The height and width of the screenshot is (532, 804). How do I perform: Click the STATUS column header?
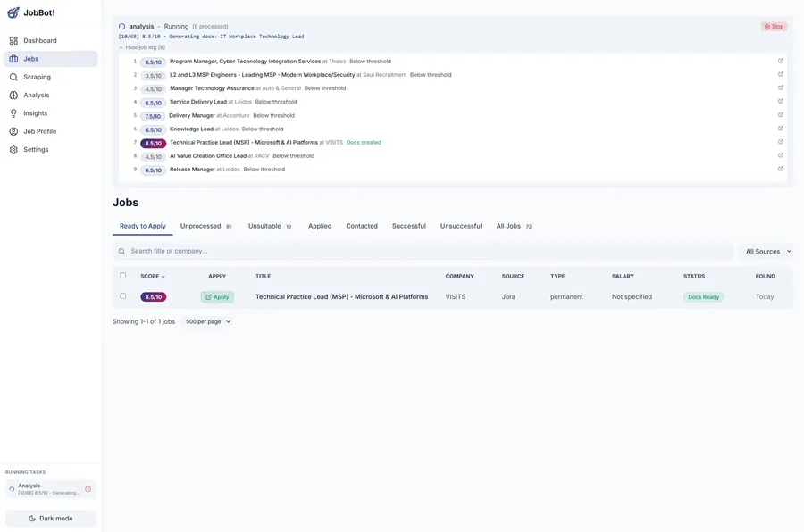click(x=694, y=276)
